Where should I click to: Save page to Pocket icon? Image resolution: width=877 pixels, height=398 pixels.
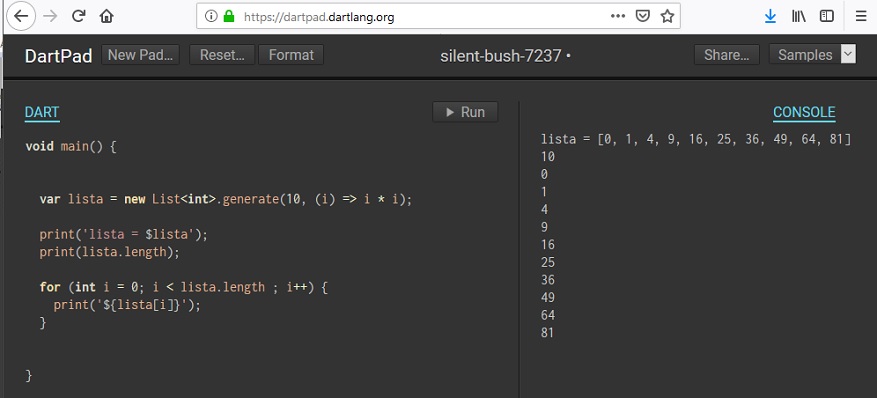pyautogui.click(x=643, y=16)
